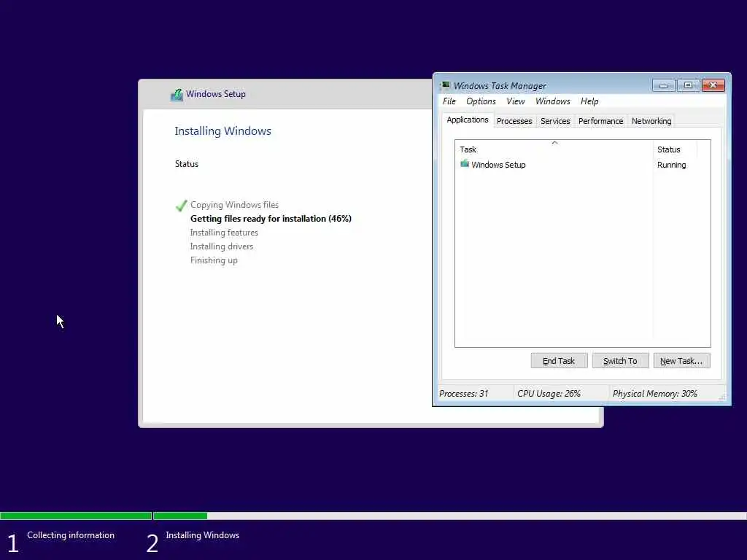The image size is (747, 560).
Task: Switch to the Networking tab
Action: [x=651, y=122]
